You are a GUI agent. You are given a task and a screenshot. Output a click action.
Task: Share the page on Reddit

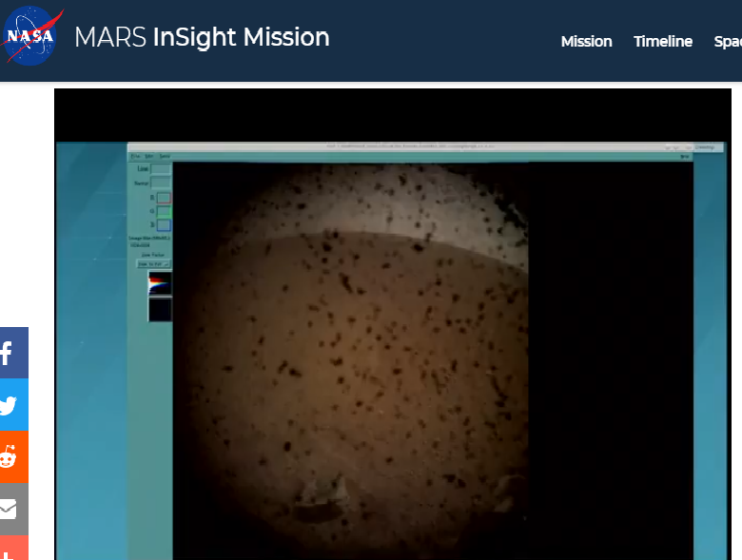(10, 457)
